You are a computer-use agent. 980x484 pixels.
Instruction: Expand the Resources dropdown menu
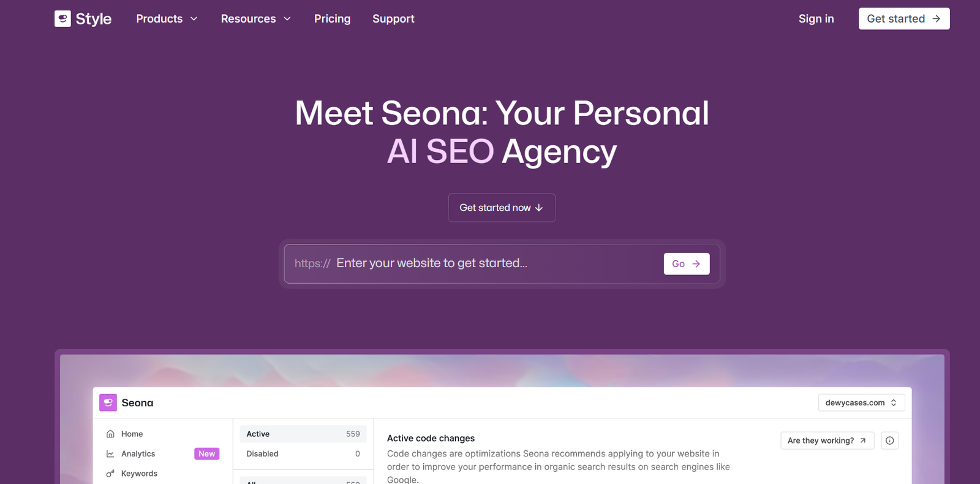pos(255,19)
